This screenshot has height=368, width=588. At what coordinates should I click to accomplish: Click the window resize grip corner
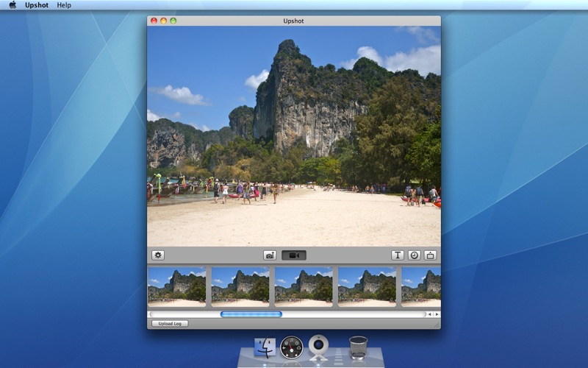(x=437, y=325)
